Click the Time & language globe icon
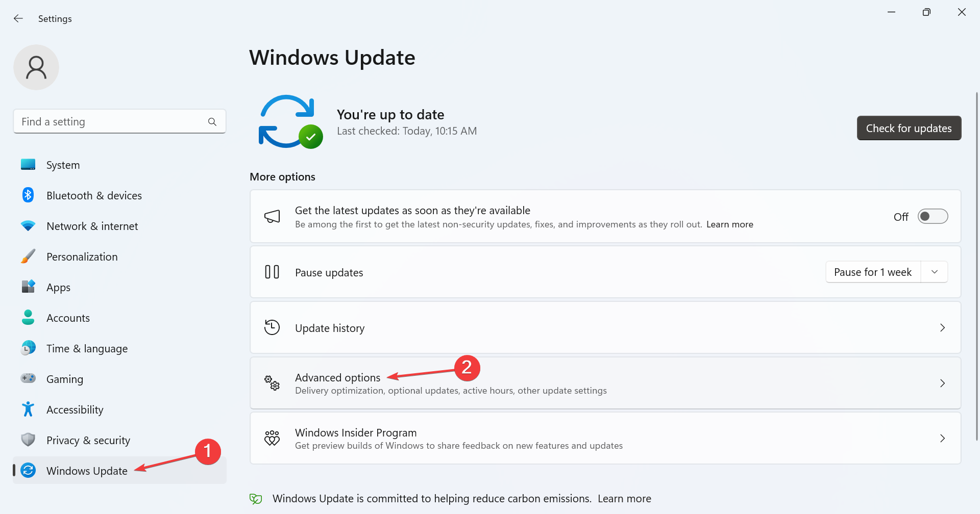The image size is (980, 514). click(x=28, y=348)
